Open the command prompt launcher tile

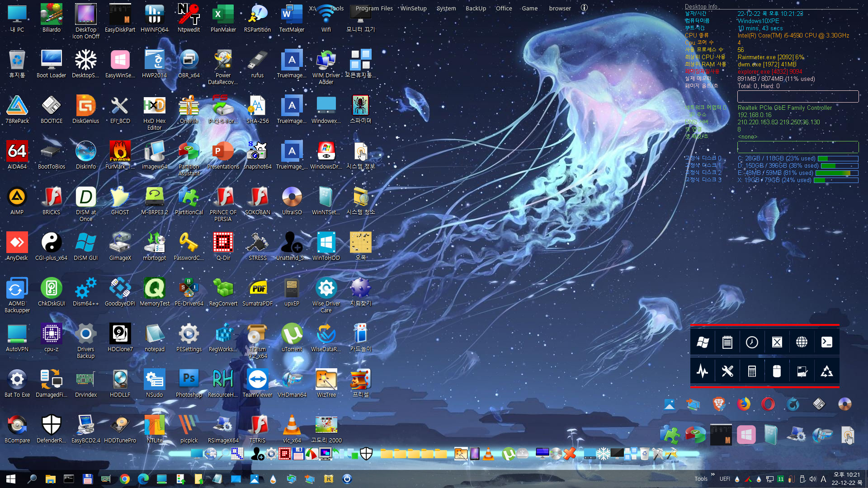[x=826, y=342]
